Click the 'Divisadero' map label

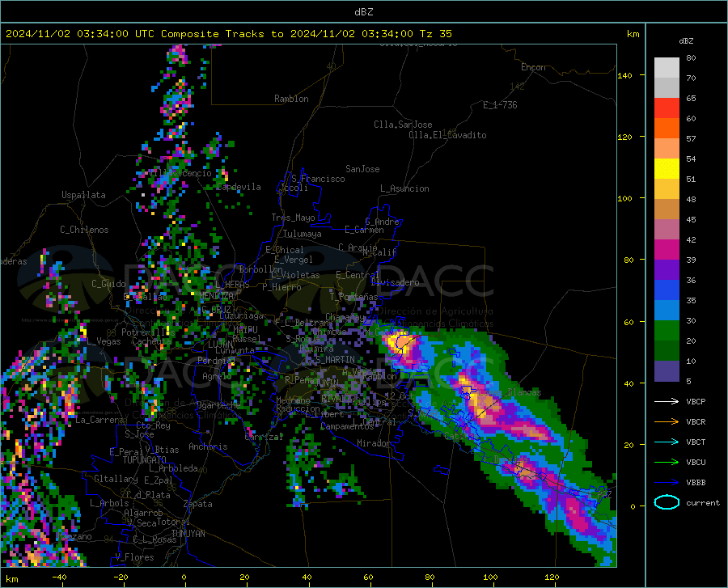(395, 282)
